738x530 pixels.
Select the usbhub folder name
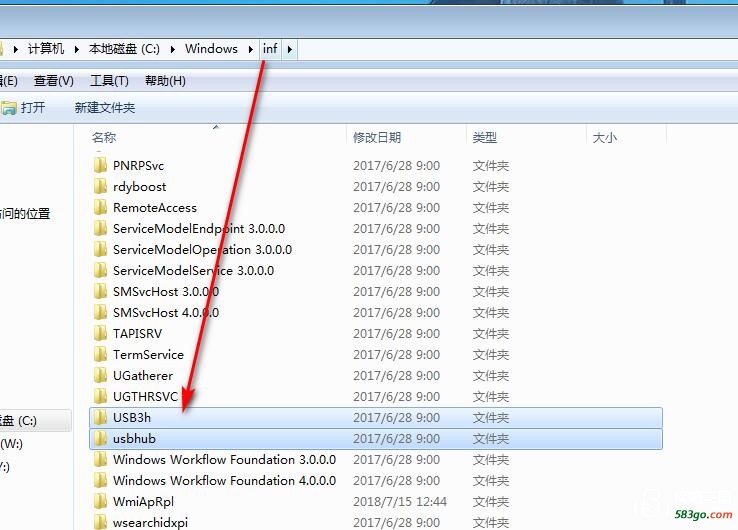134,439
